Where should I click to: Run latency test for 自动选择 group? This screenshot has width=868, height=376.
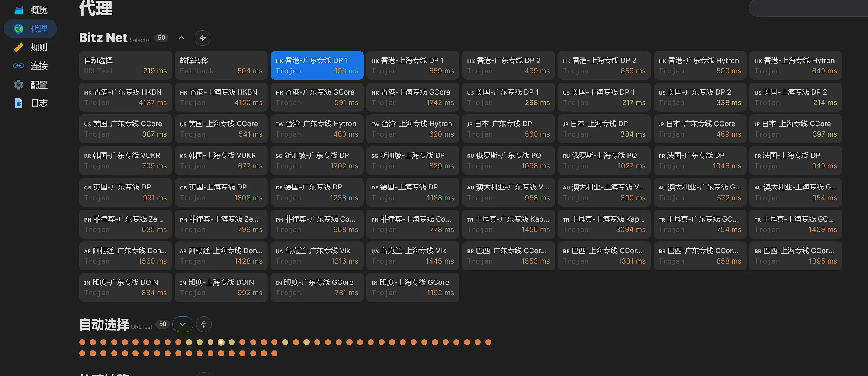[204, 324]
